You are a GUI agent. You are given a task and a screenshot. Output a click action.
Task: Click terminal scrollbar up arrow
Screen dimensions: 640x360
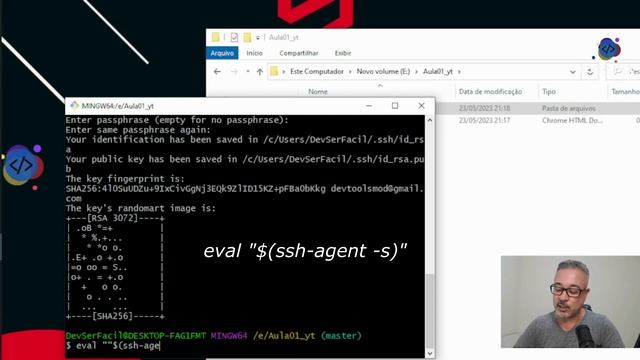coord(429,120)
